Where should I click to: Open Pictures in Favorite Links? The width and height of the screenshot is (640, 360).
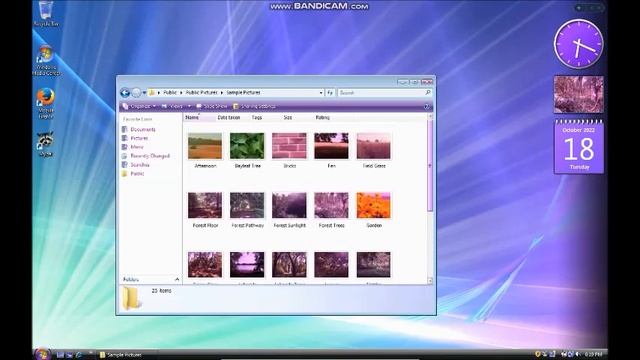(135, 138)
